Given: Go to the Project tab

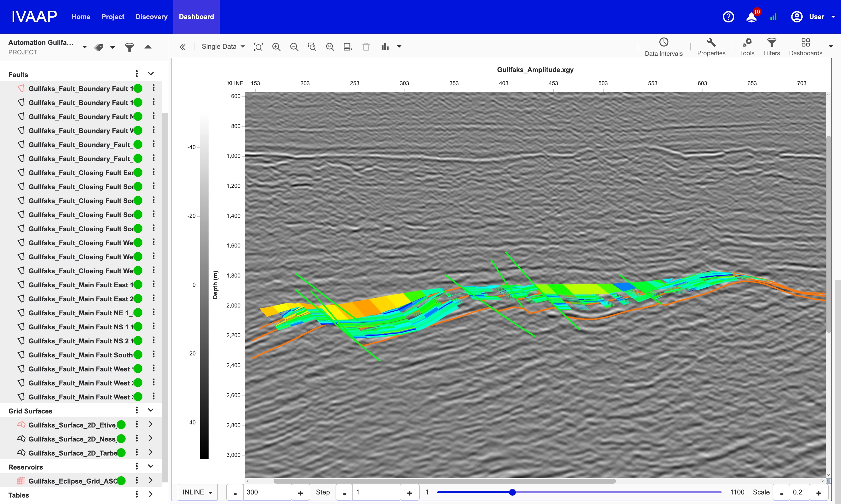Looking at the screenshot, I should click(x=113, y=17).
